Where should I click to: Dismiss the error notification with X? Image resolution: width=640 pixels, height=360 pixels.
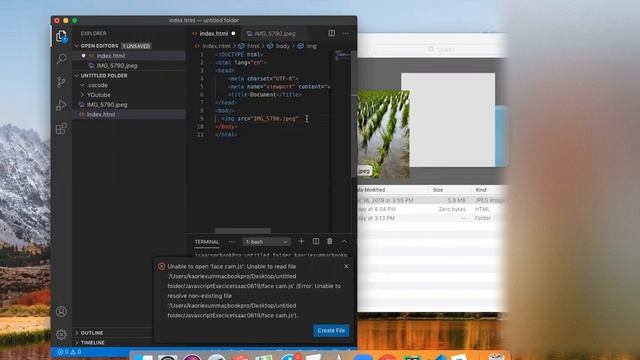click(346, 266)
